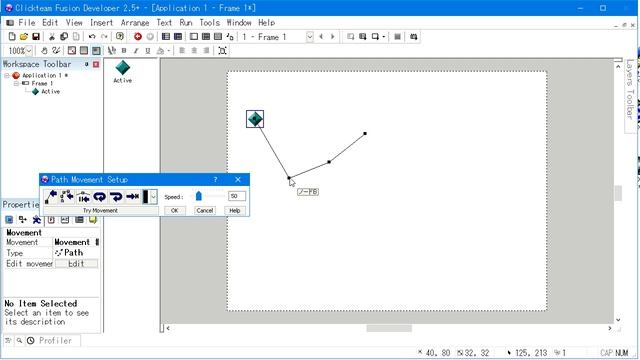Click the Center in frame icon
Image resolution: width=640 pixels, height=360 pixels.
(x=222, y=51)
